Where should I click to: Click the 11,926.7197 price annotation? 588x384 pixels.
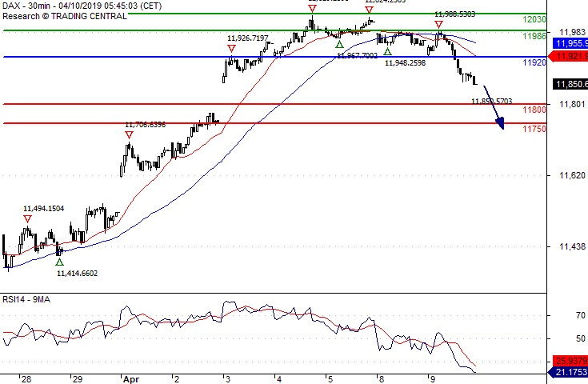248,38
